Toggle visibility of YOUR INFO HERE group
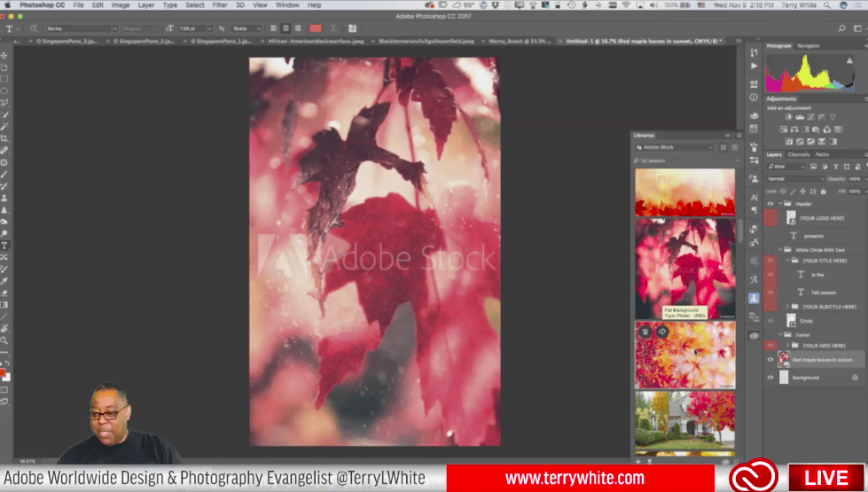The image size is (868, 492). click(770, 346)
